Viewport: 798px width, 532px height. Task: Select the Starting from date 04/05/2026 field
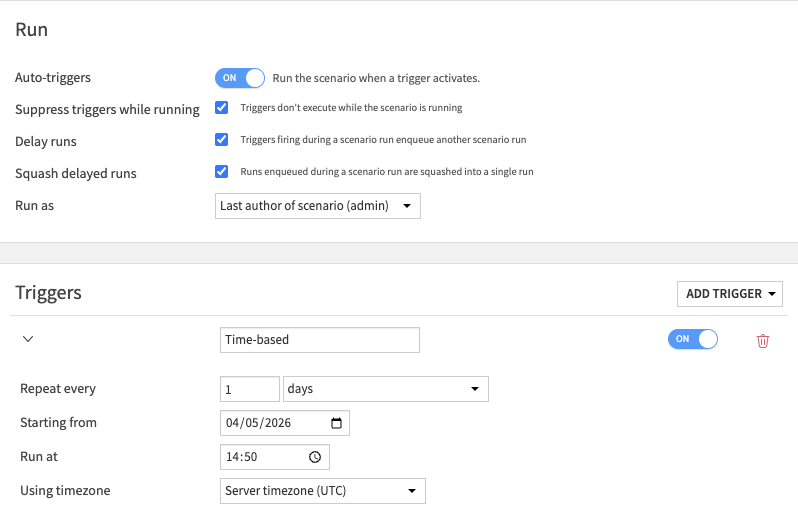285,423
